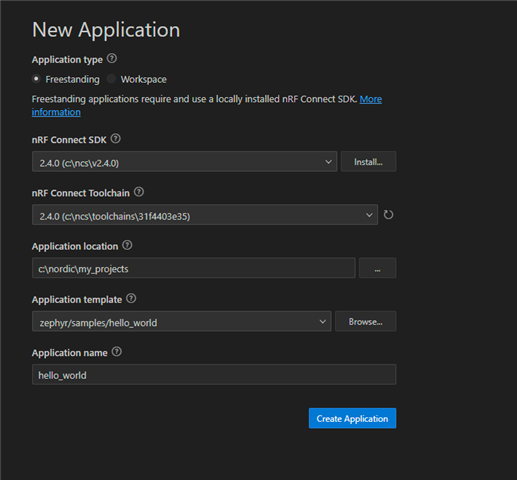Select the Workspace radio button
The image size is (517, 480).
tap(111, 79)
